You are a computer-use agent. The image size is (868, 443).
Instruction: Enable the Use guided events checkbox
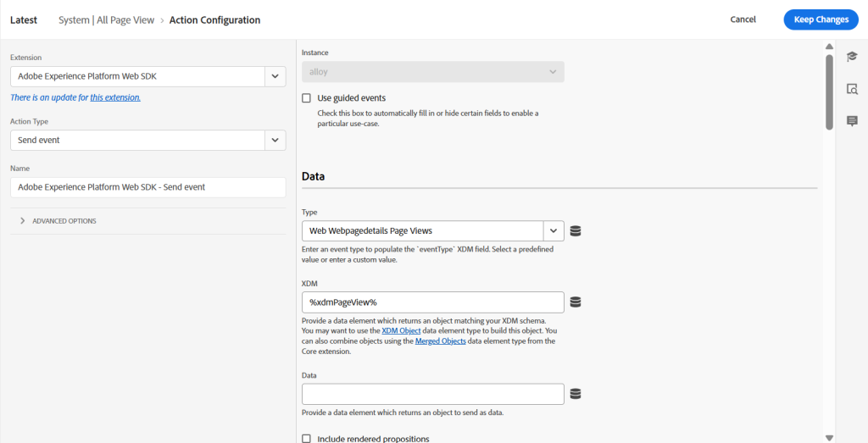coord(306,98)
